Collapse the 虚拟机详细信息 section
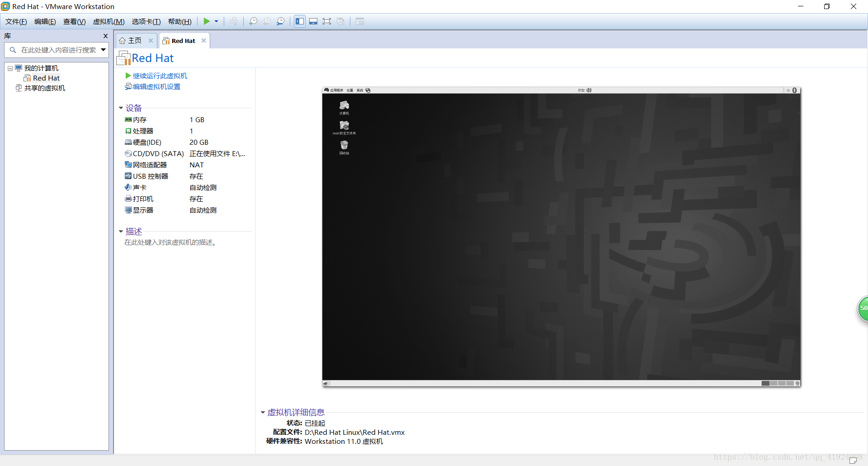868x466 pixels. 263,413
